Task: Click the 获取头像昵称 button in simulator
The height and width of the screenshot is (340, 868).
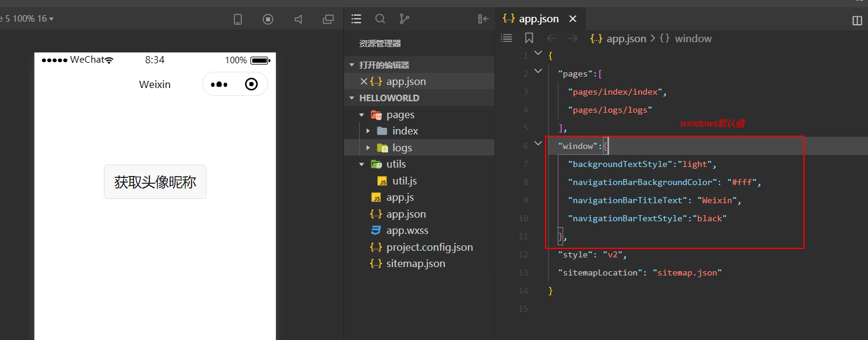Action: [x=155, y=181]
